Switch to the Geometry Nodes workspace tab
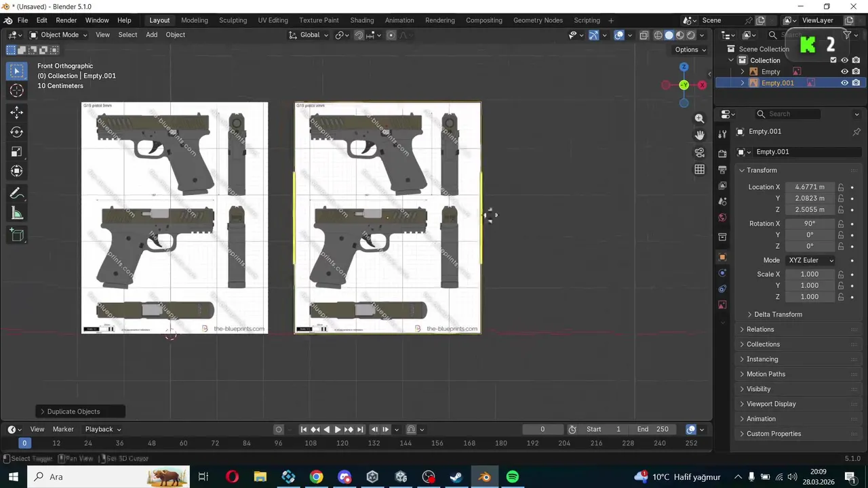This screenshot has width=868, height=488. pyautogui.click(x=538, y=20)
